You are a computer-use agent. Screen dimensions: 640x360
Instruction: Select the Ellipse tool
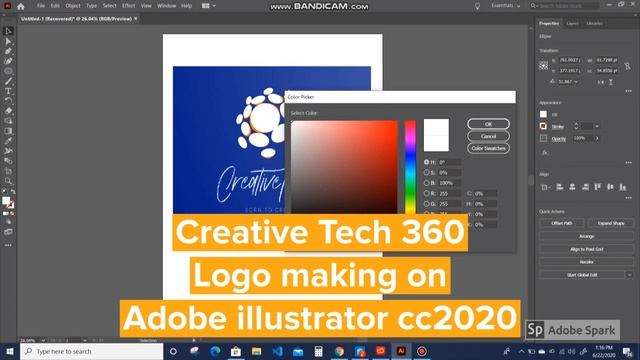pyautogui.click(x=8, y=71)
